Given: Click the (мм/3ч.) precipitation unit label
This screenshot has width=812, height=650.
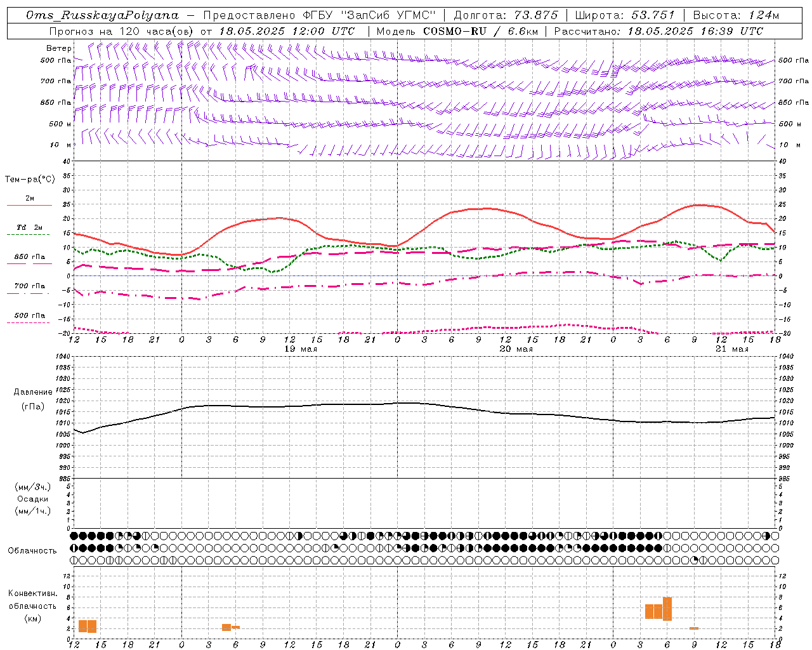Looking at the screenshot, I should pyautogui.click(x=33, y=487).
